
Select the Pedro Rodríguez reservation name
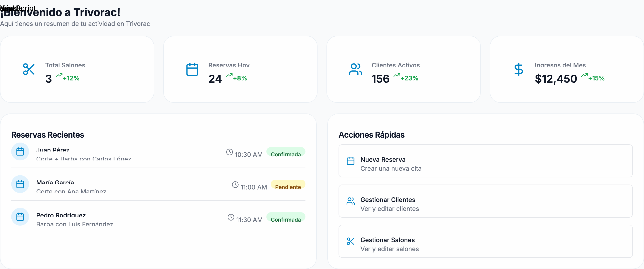click(61, 215)
